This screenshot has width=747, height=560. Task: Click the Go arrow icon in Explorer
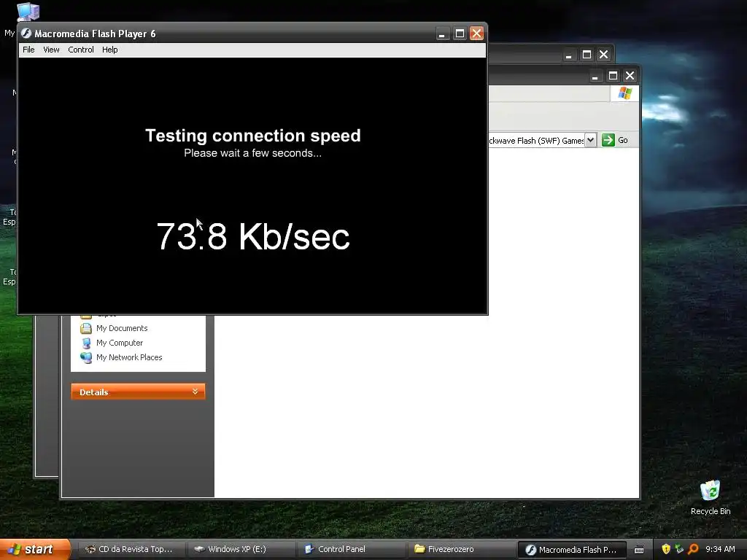coord(608,140)
